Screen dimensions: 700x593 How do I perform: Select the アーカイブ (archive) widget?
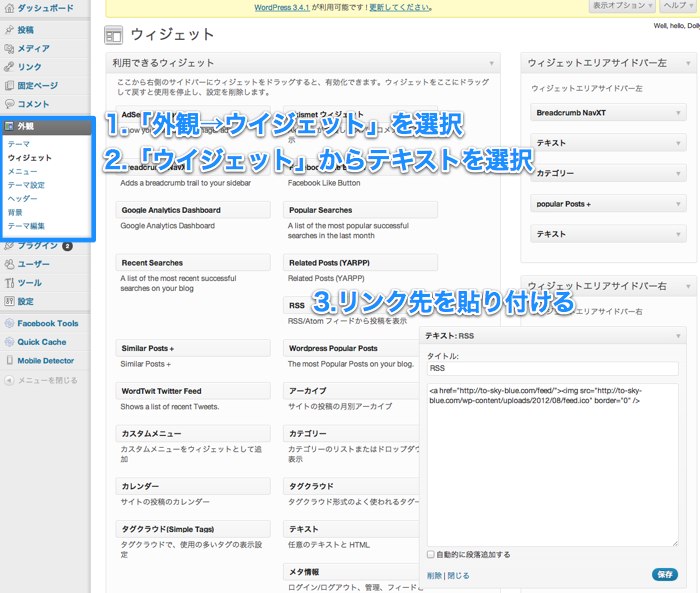pos(351,391)
